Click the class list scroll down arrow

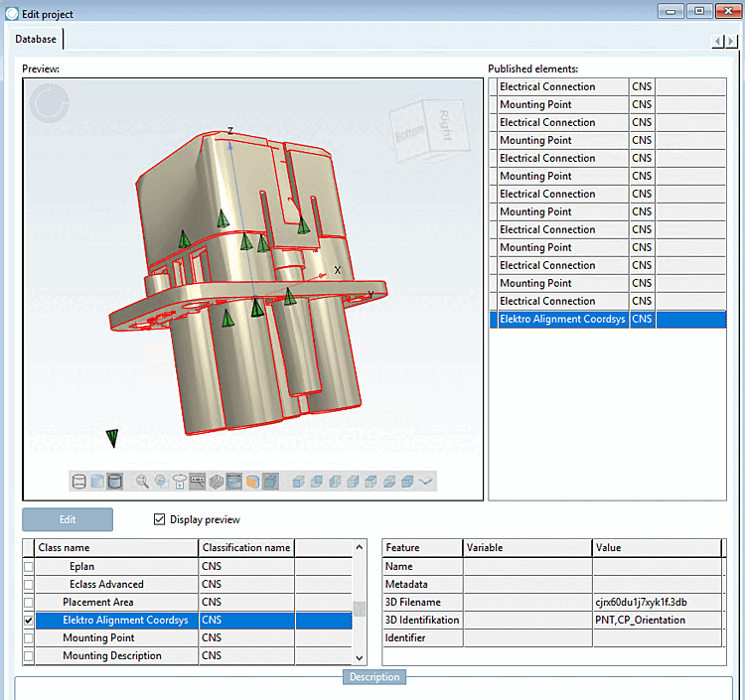click(360, 656)
